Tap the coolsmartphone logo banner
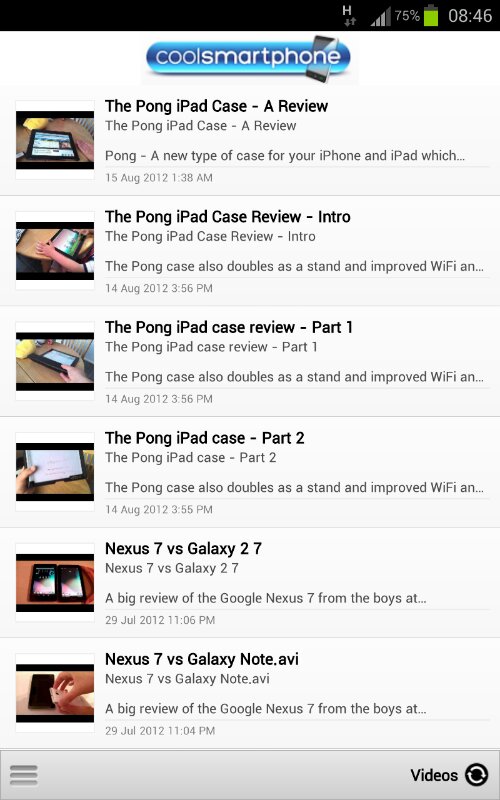 (249, 58)
